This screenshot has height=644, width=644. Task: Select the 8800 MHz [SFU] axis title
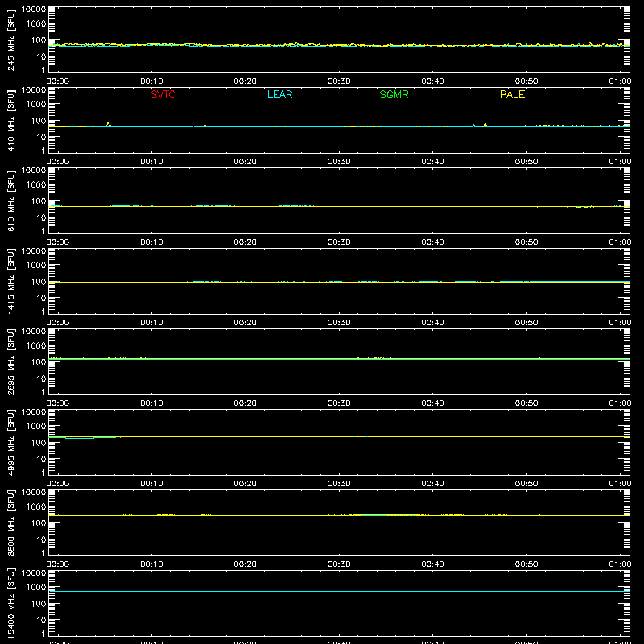tap(10, 522)
